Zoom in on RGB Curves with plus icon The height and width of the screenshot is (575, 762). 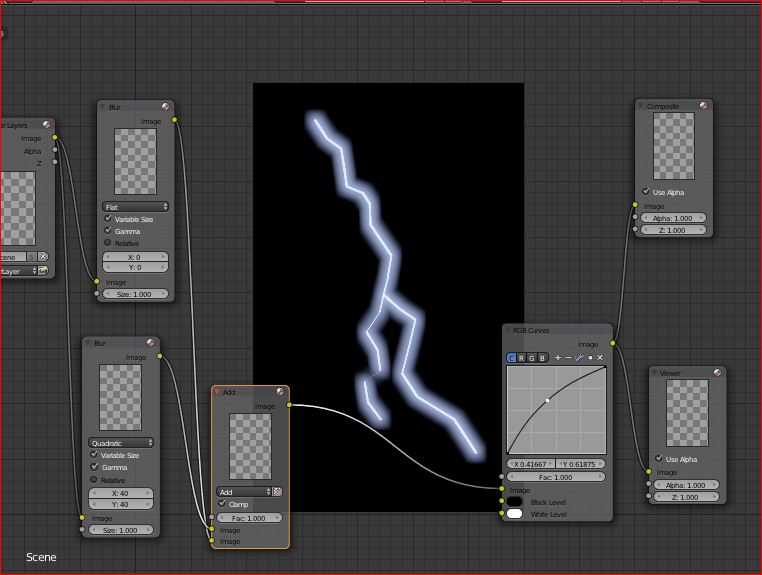[557, 358]
